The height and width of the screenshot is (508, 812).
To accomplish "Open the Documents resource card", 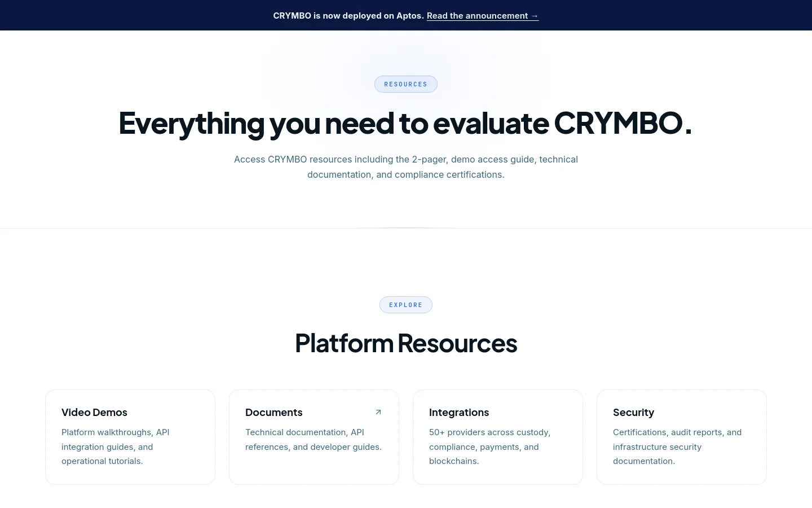I will 314,437.
